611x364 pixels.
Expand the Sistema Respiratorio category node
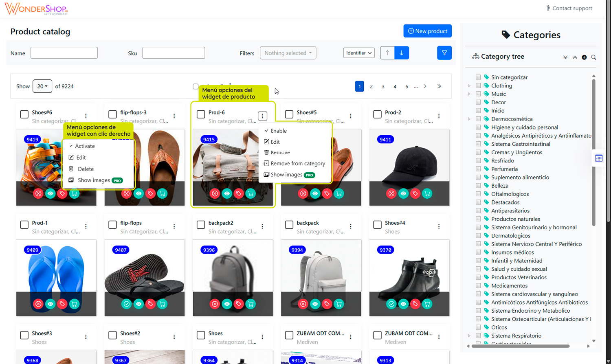[469, 336]
